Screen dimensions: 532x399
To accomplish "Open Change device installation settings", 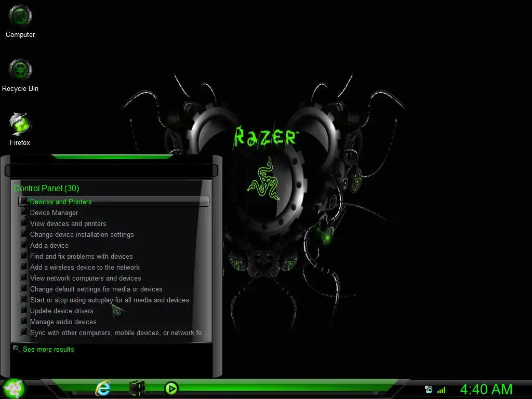I will (x=114, y=234).
